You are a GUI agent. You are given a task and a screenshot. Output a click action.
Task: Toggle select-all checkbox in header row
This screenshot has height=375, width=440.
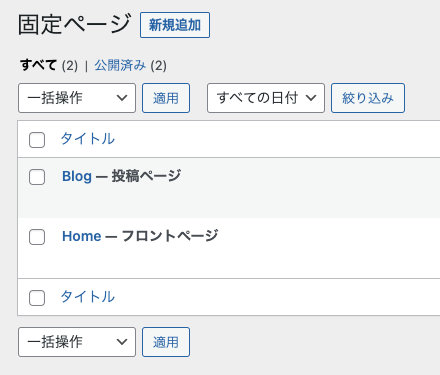point(37,140)
